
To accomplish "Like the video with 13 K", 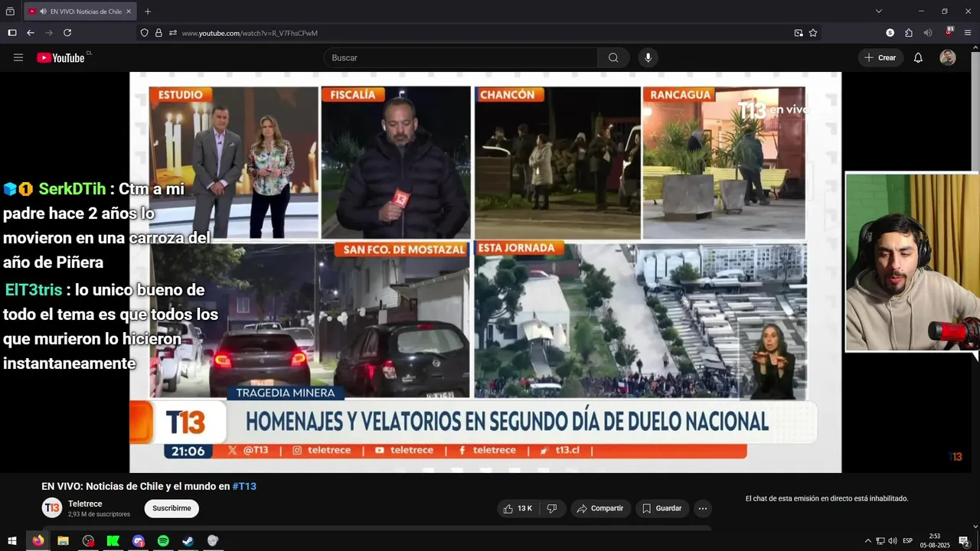I will point(518,508).
